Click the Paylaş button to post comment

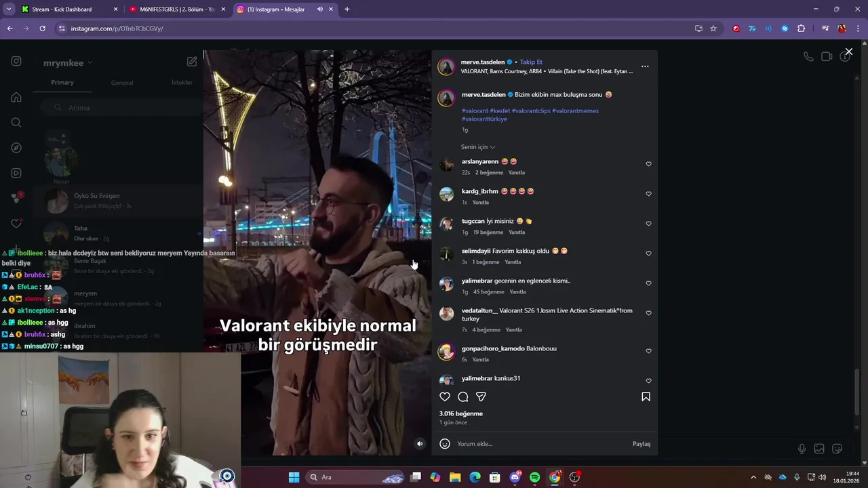click(x=641, y=444)
